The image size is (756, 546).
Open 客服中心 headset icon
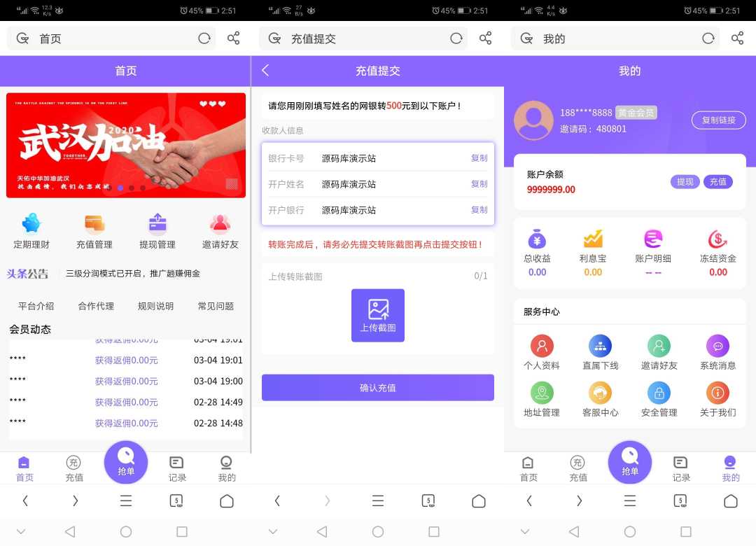point(600,393)
